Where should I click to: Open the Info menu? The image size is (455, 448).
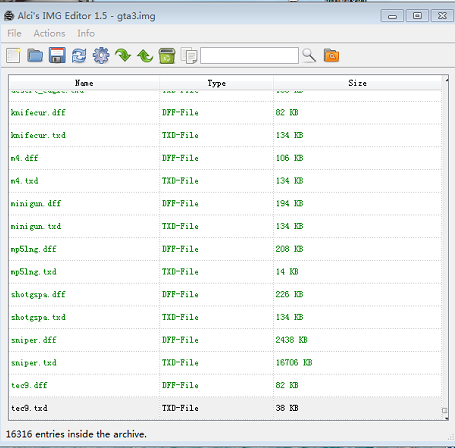[x=86, y=33]
